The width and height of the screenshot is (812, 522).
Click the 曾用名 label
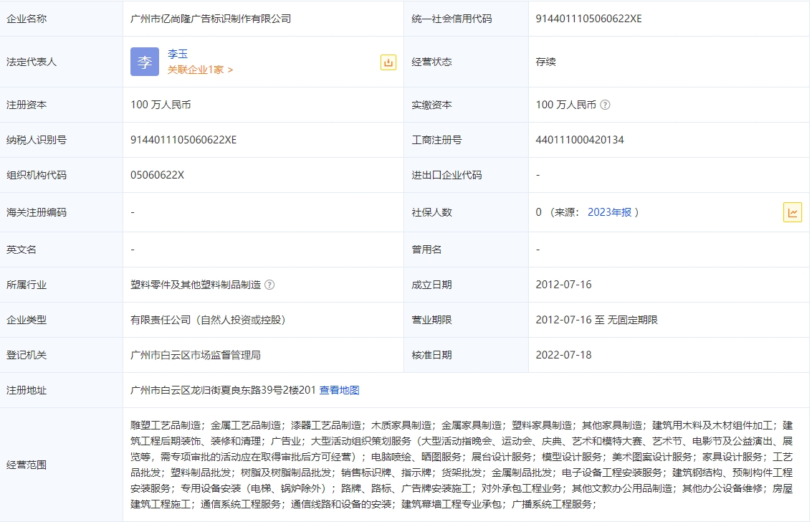[426, 250]
